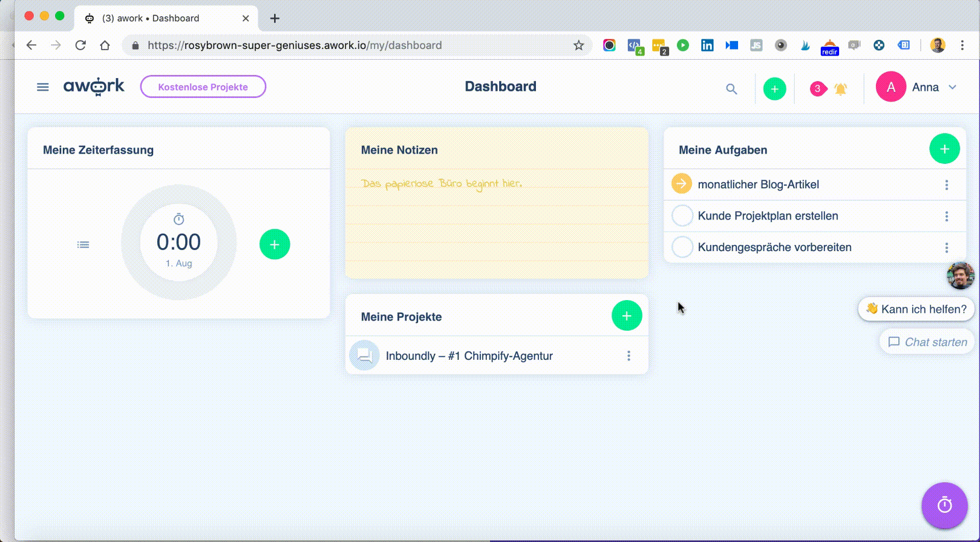Mark Kundengespräche vorbereiten as done
Screen dimensions: 980x542
[x=682, y=248]
